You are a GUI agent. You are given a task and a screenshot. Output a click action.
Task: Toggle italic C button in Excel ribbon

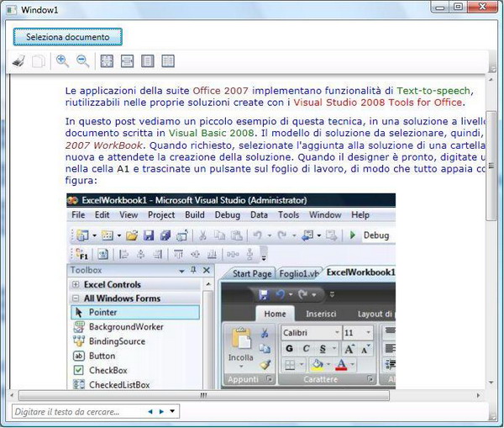pos(306,348)
